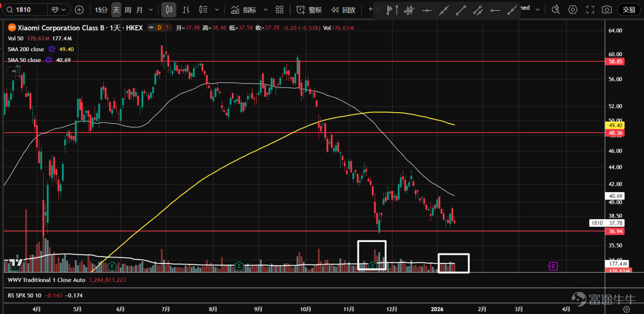Screen dimensions: 644x314
Task: Switch to the 周 weekly interval
Action: tap(128, 10)
